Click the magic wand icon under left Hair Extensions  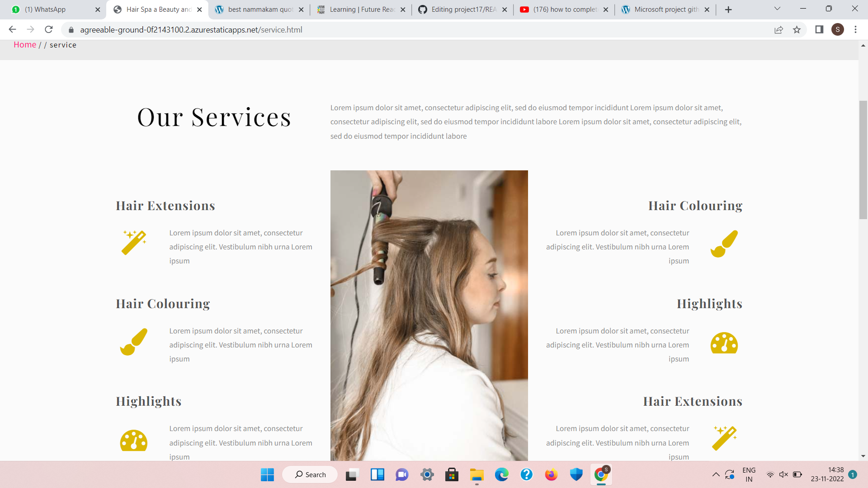[134, 243]
